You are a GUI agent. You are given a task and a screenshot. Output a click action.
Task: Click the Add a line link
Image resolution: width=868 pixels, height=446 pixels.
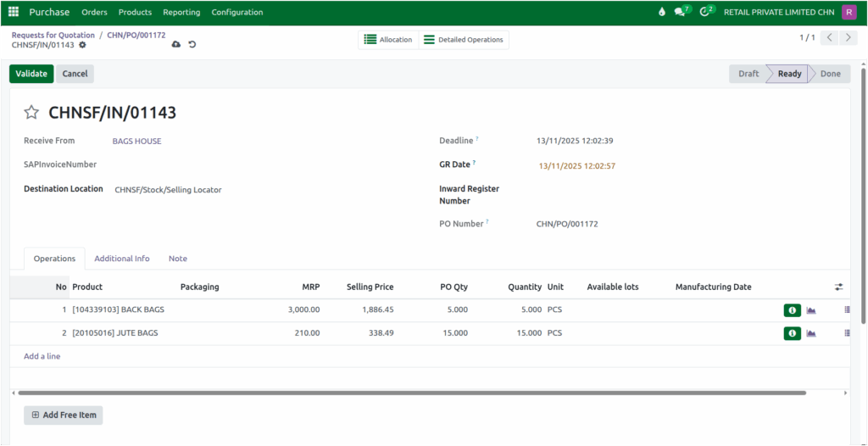tap(42, 356)
